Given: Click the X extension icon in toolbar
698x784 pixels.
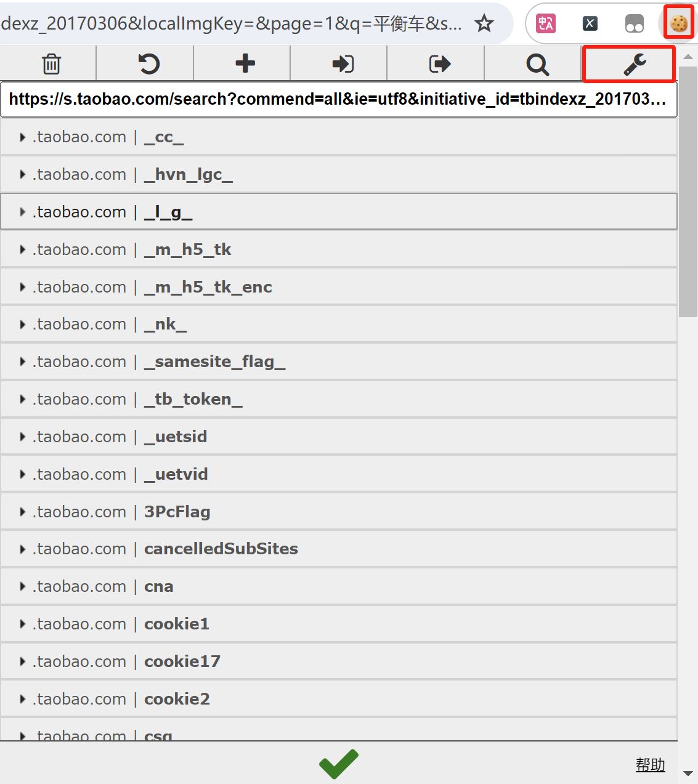Looking at the screenshot, I should click(x=590, y=23).
